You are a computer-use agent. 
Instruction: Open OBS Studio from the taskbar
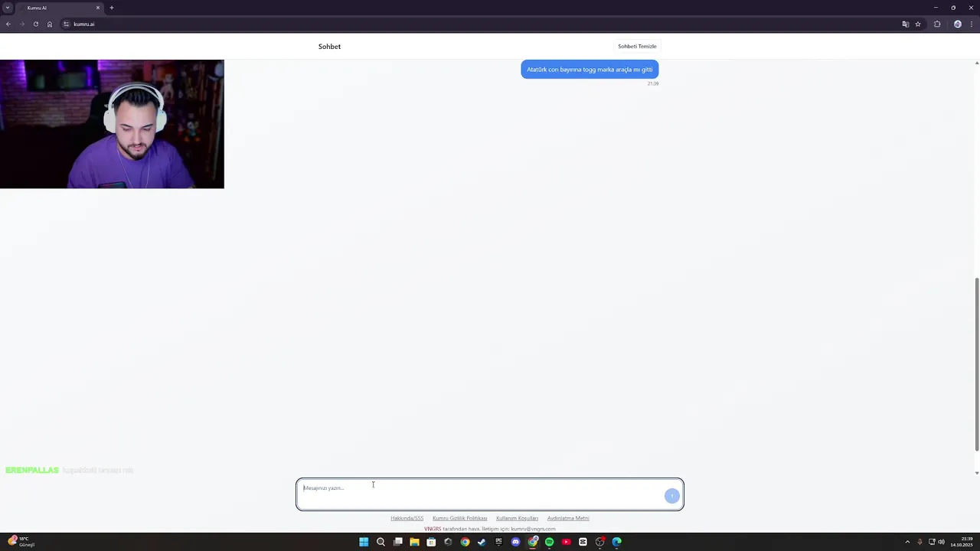point(599,542)
